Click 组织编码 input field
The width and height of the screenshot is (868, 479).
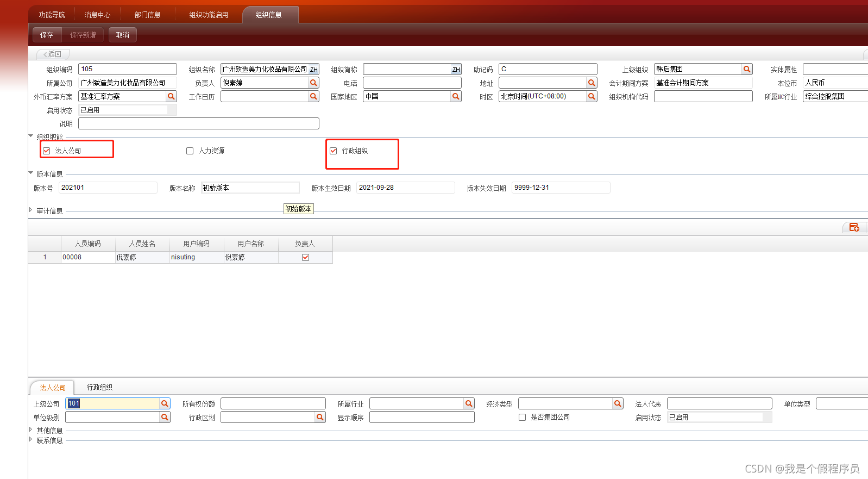(128, 69)
